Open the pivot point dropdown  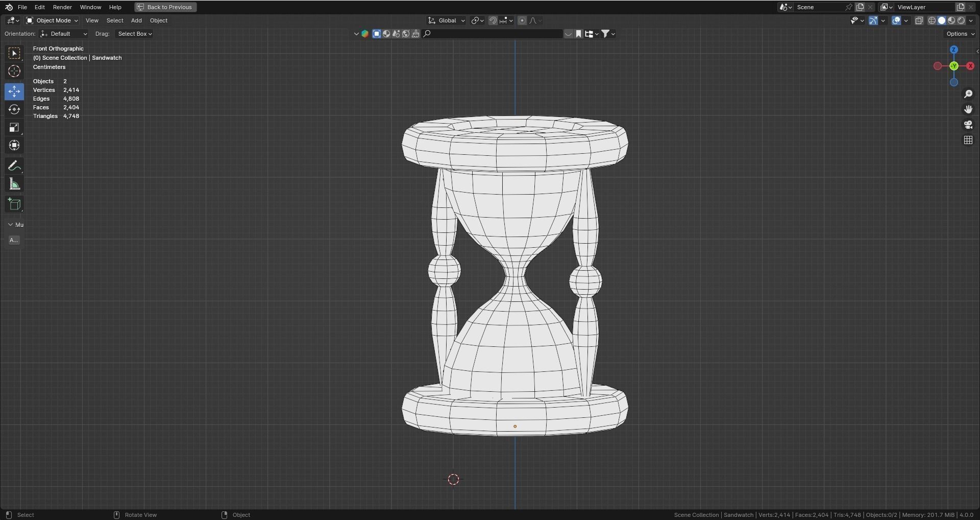(x=477, y=20)
